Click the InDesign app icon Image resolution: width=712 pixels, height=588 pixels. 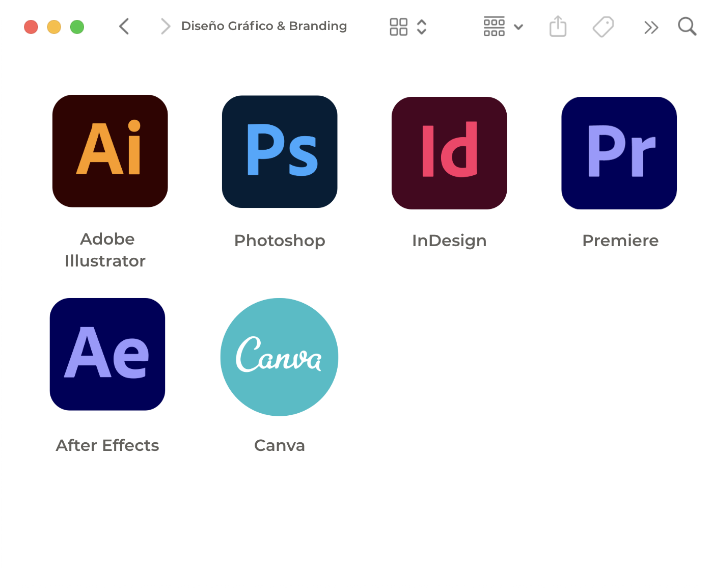(x=449, y=152)
